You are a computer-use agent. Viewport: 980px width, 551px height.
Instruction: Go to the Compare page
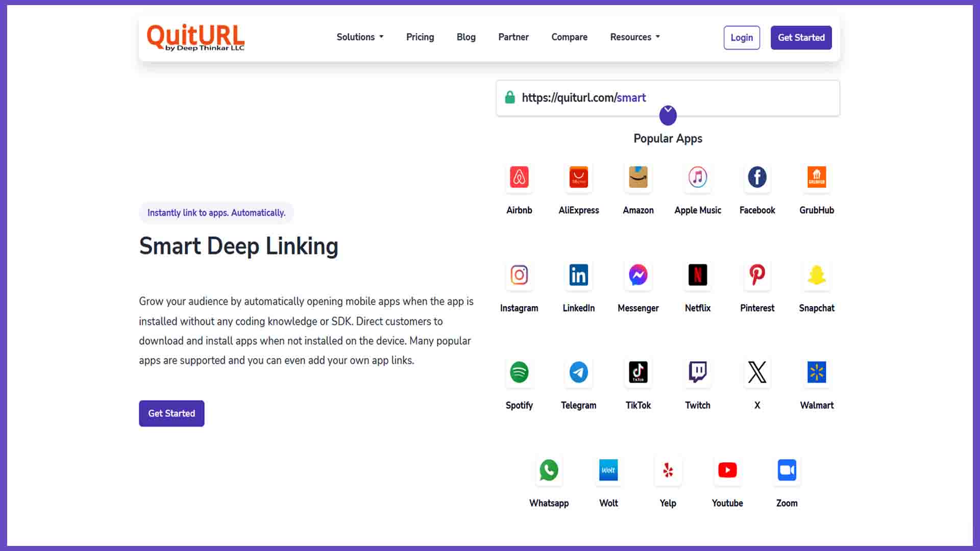(569, 37)
